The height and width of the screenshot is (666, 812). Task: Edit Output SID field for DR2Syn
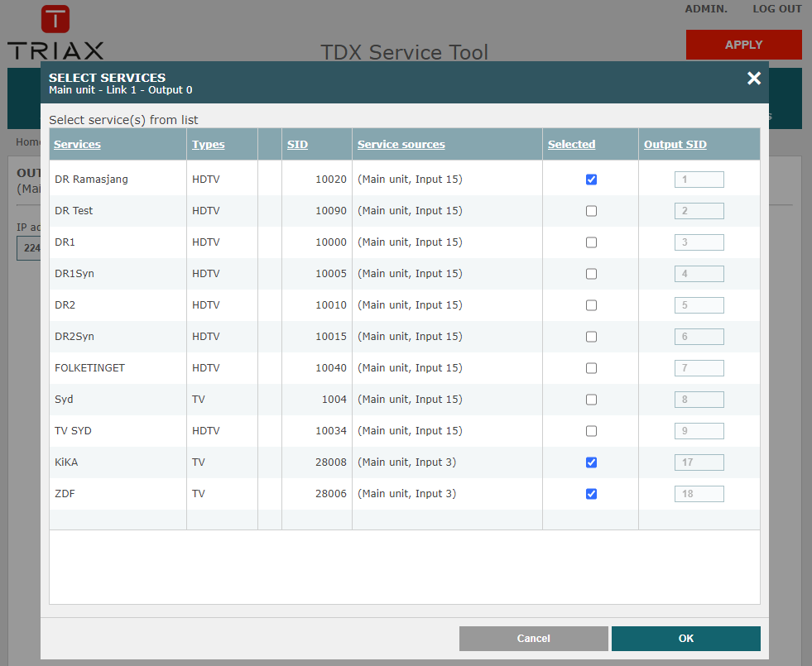click(699, 337)
